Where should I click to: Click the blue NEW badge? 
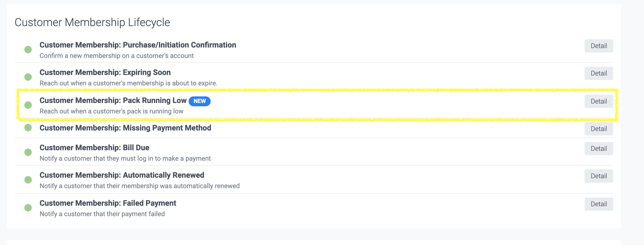(200, 101)
